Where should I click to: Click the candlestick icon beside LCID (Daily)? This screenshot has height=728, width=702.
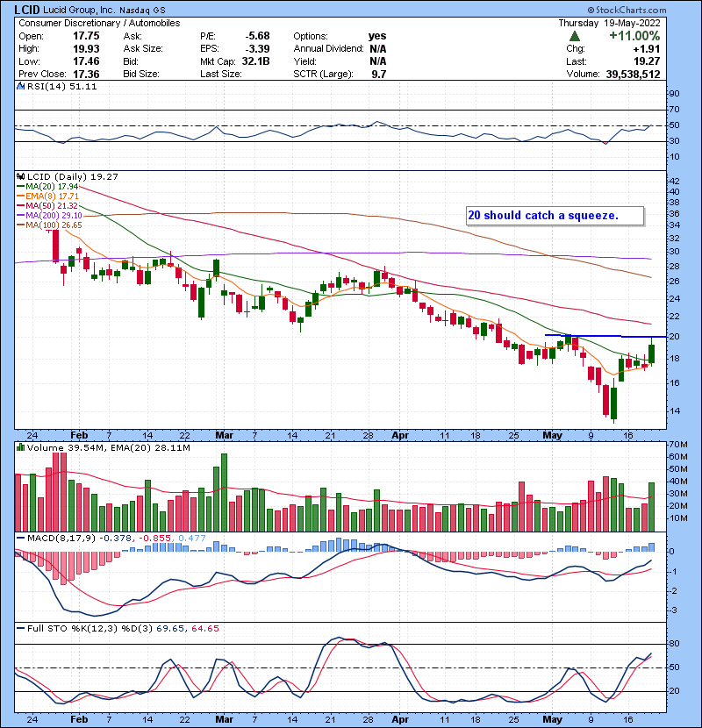(x=21, y=177)
